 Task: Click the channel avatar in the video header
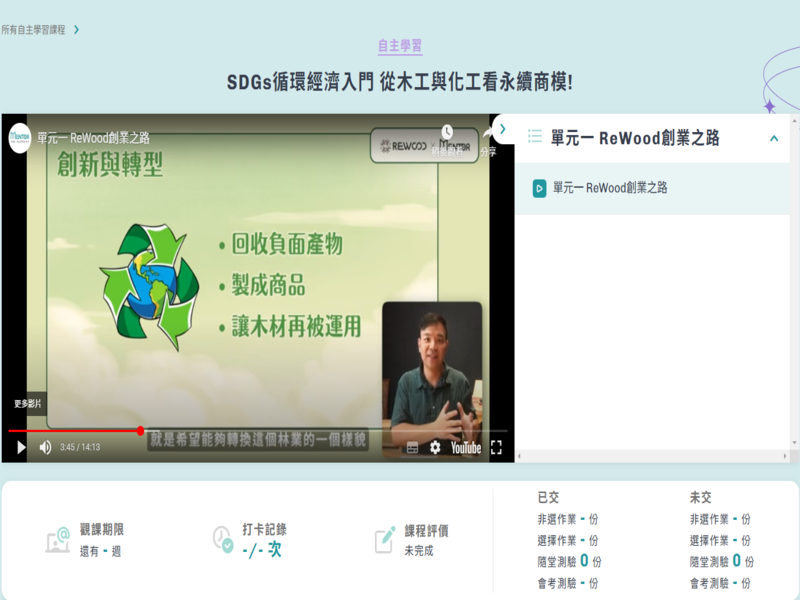coord(19,137)
